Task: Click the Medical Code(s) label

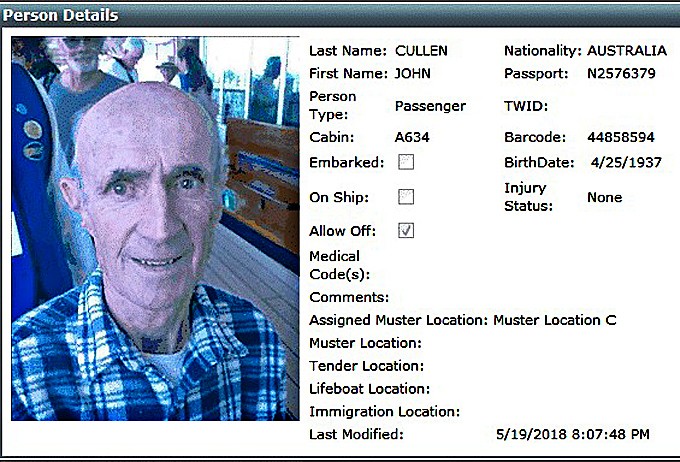Action: [x=340, y=265]
